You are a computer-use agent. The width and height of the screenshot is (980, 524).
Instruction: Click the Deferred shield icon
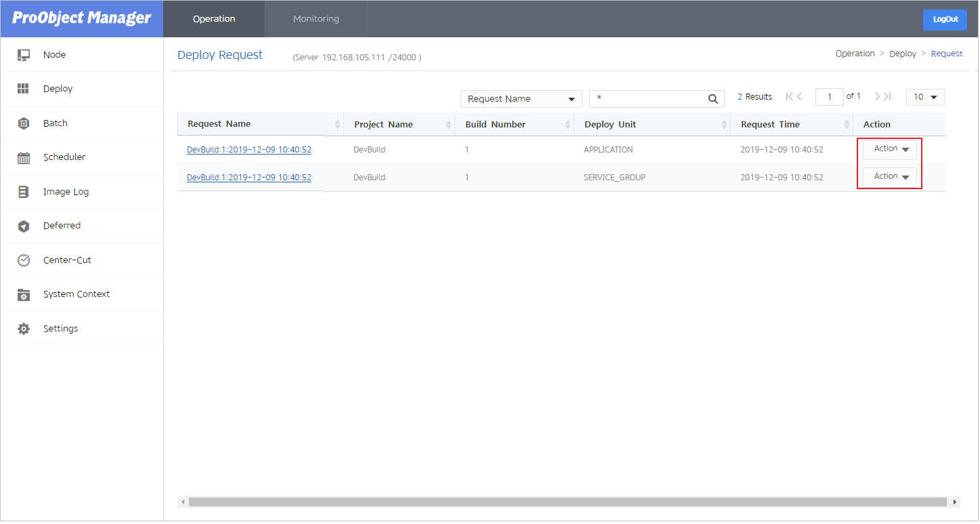[24, 226]
